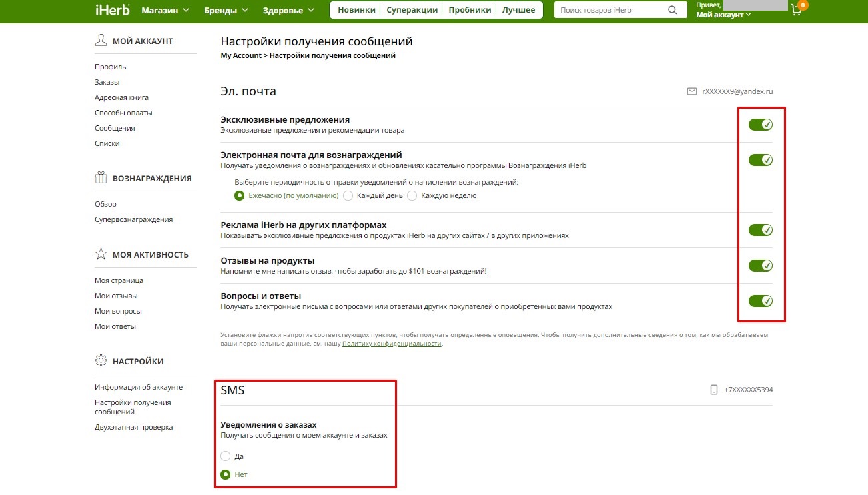Viewport: 868px width, 495px height.
Task: Toggle Эксклюзивные предложения email switch
Action: [x=761, y=125]
